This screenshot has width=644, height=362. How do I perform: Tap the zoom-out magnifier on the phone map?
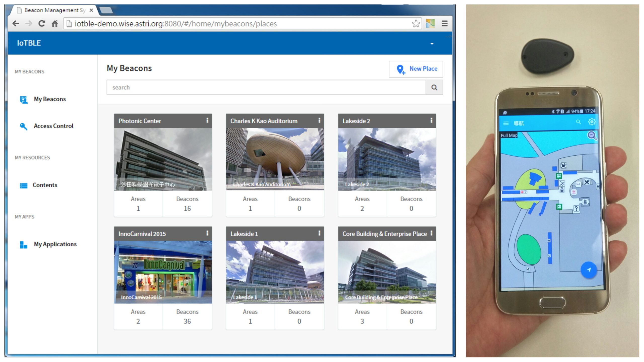592,135
